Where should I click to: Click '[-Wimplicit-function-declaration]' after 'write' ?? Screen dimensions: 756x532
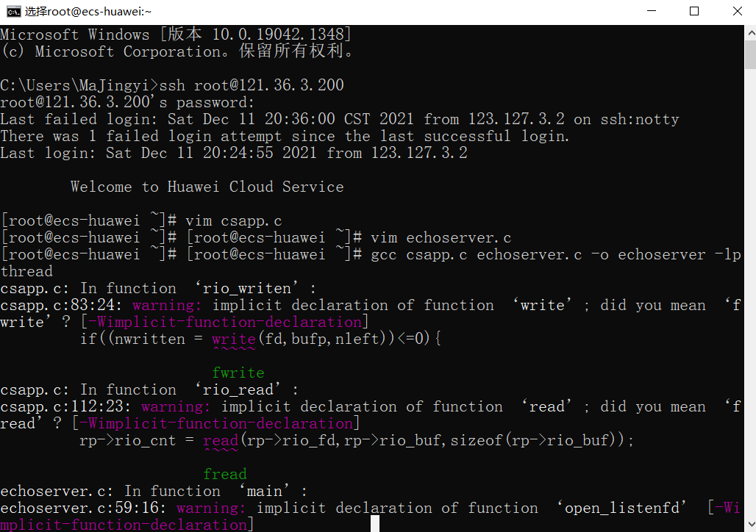point(225,322)
